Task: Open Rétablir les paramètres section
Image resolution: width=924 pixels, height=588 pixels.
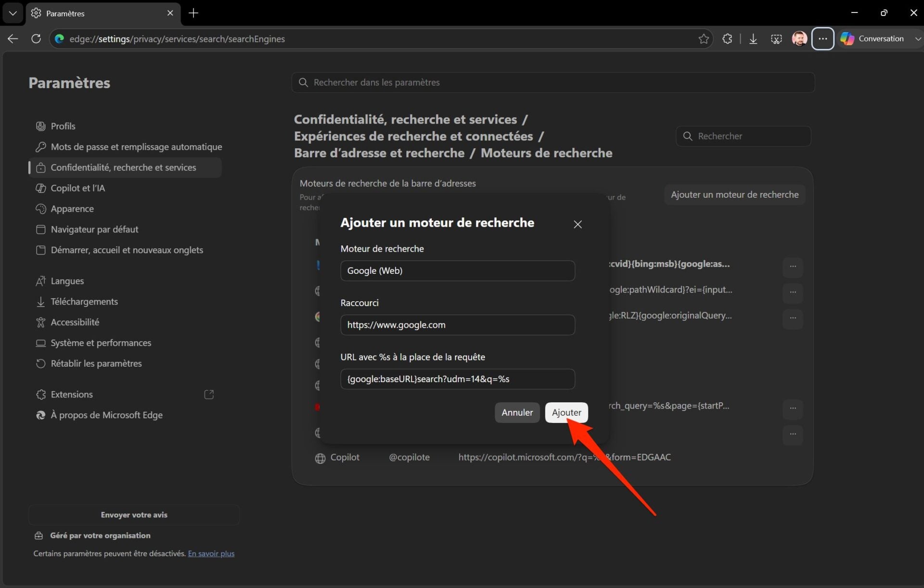Action: click(x=125, y=364)
